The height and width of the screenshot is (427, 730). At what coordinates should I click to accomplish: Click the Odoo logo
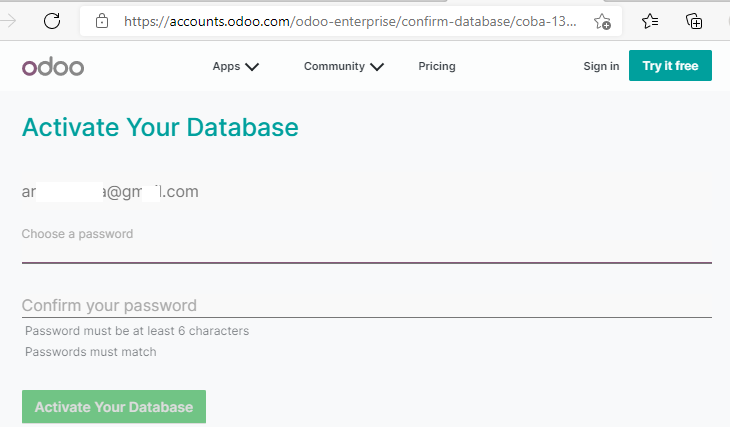click(x=53, y=67)
